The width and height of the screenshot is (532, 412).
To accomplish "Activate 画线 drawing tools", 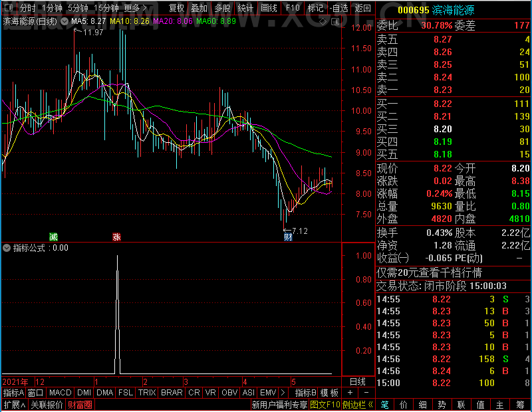I will [x=269, y=8].
